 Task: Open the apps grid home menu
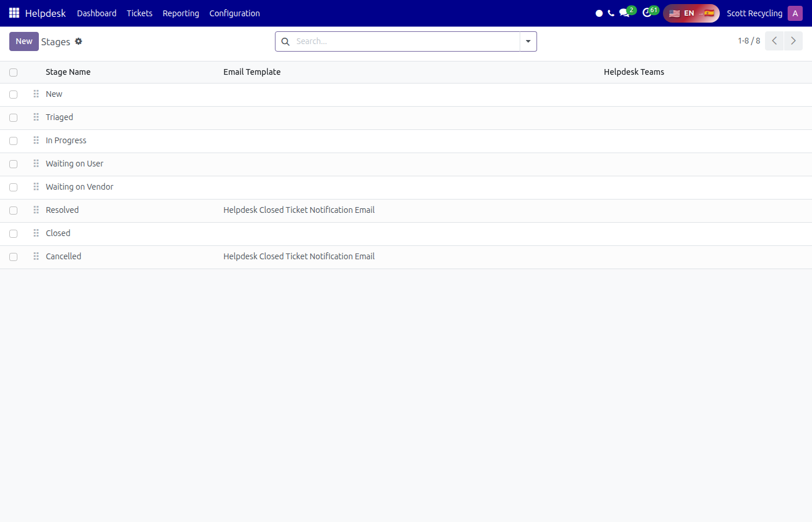14,13
